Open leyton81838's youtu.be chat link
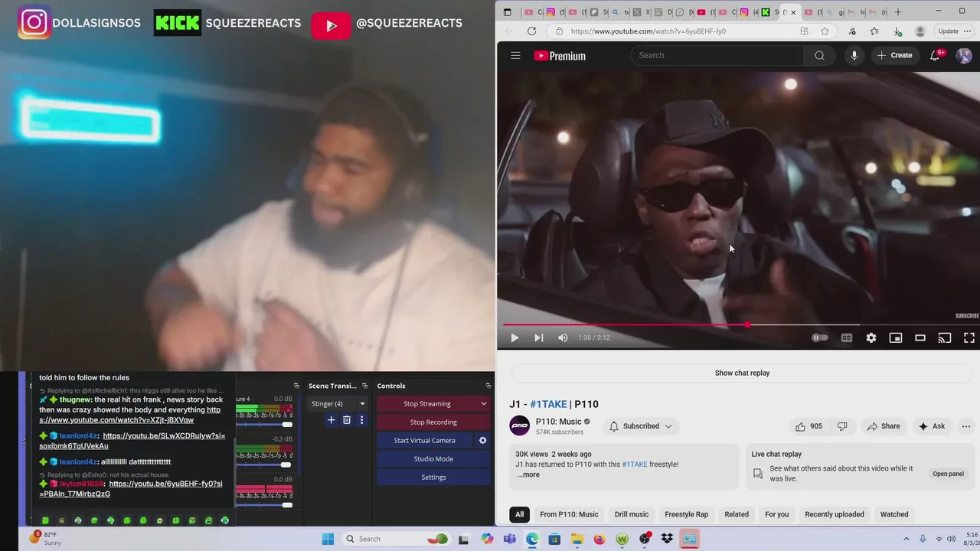The image size is (980, 551). 131,489
